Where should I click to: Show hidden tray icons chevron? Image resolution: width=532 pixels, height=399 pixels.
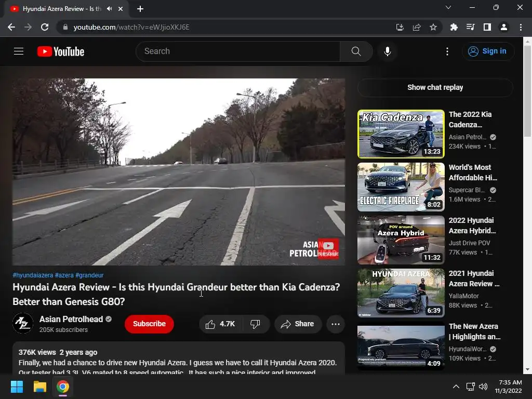pos(456,387)
